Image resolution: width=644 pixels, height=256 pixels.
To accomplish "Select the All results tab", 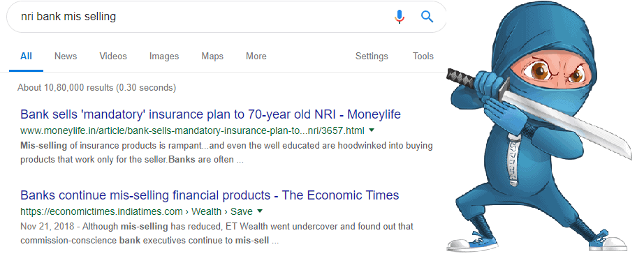I will click(x=26, y=57).
